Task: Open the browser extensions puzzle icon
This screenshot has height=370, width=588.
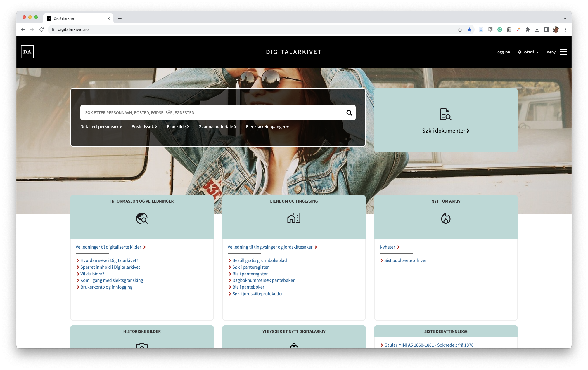Action: 528,29
